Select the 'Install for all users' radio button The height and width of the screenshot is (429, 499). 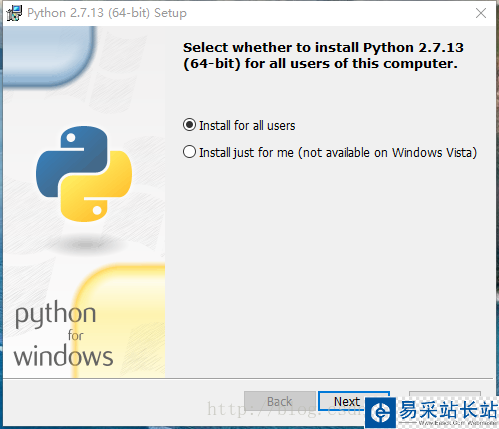pyautogui.click(x=189, y=125)
